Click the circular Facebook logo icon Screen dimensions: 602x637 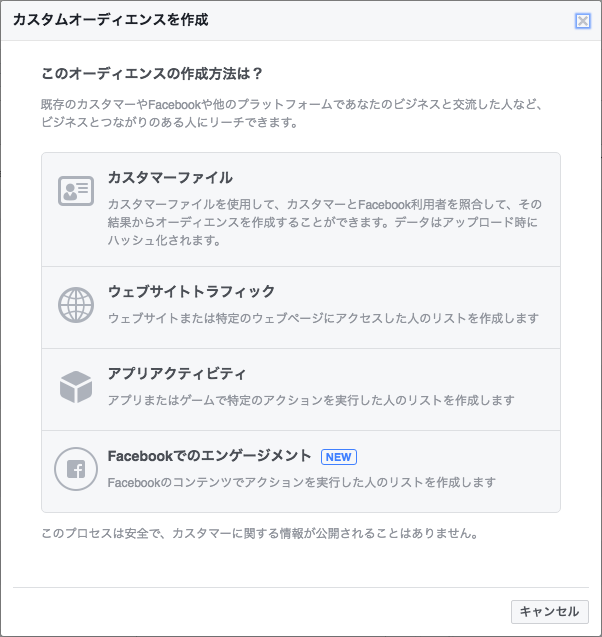(76, 469)
